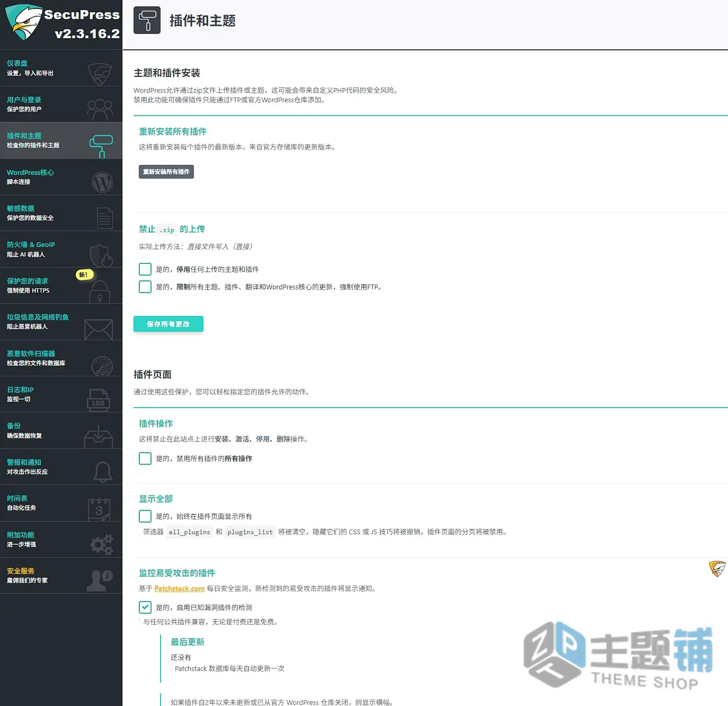Click the firewall flame shield icon
The image size is (728, 706).
click(x=101, y=255)
